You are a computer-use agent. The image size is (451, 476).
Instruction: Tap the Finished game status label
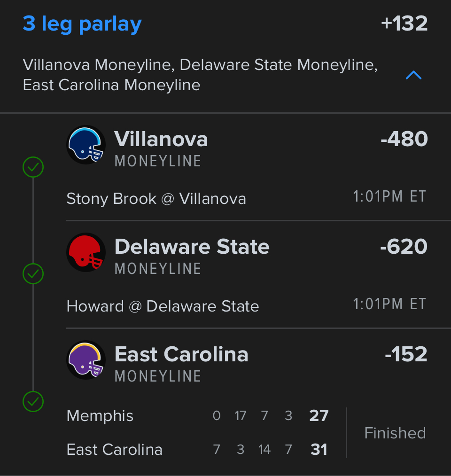pos(395,433)
